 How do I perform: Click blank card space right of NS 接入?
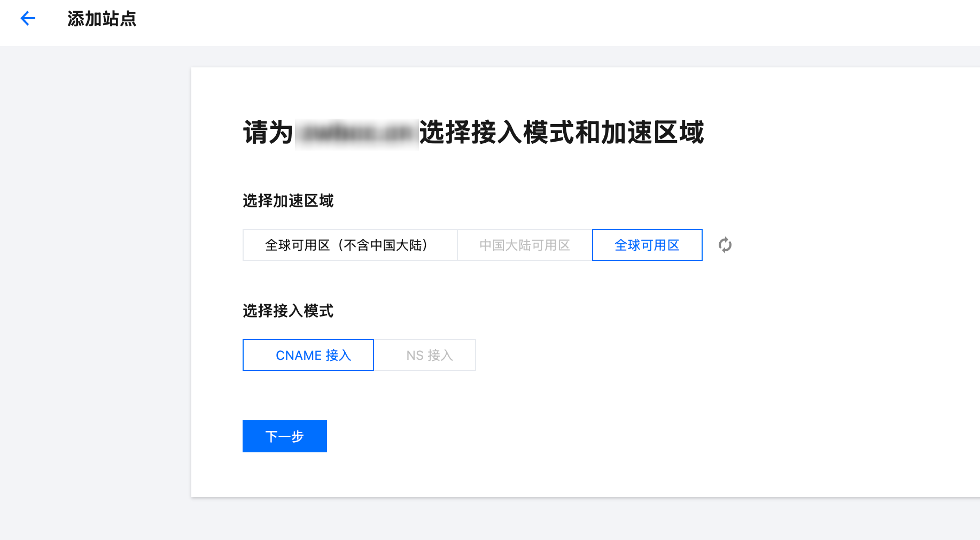pos(641,355)
